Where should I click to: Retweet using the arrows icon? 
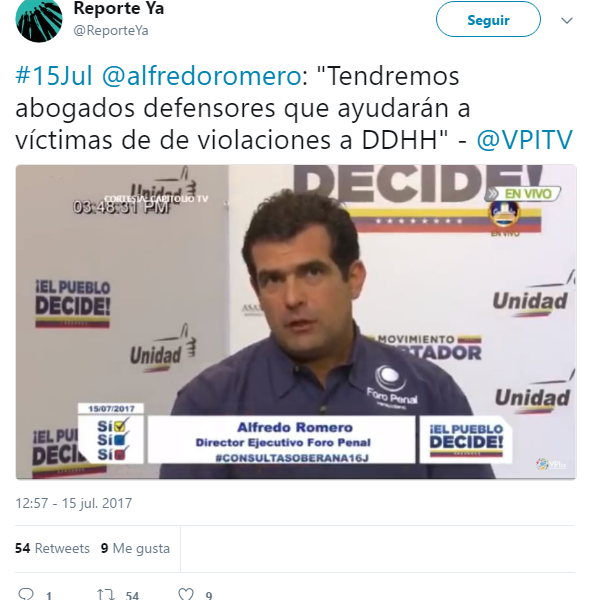(106, 594)
